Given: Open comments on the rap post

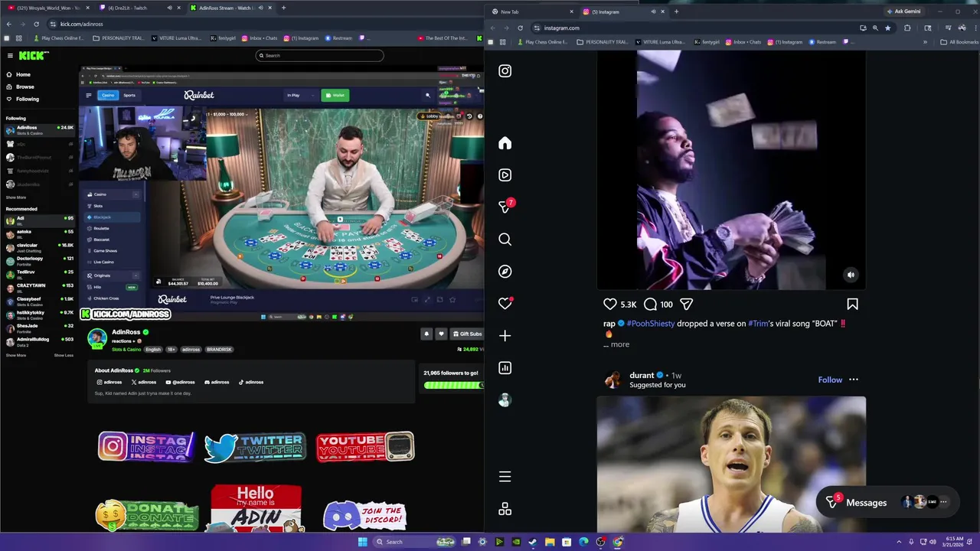Looking at the screenshot, I should [650, 304].
